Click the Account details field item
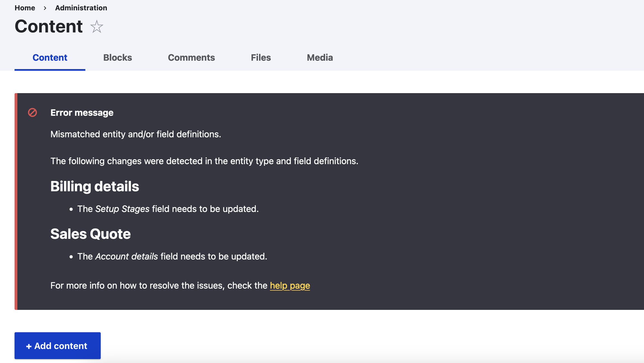 tap(172, 256)
